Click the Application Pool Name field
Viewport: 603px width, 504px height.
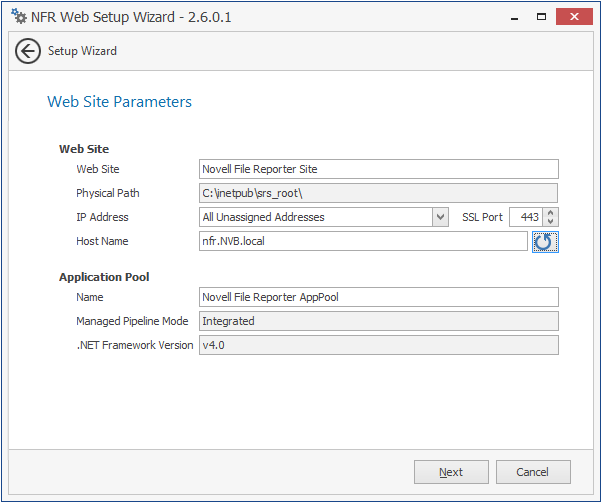(x=378, y=297)
